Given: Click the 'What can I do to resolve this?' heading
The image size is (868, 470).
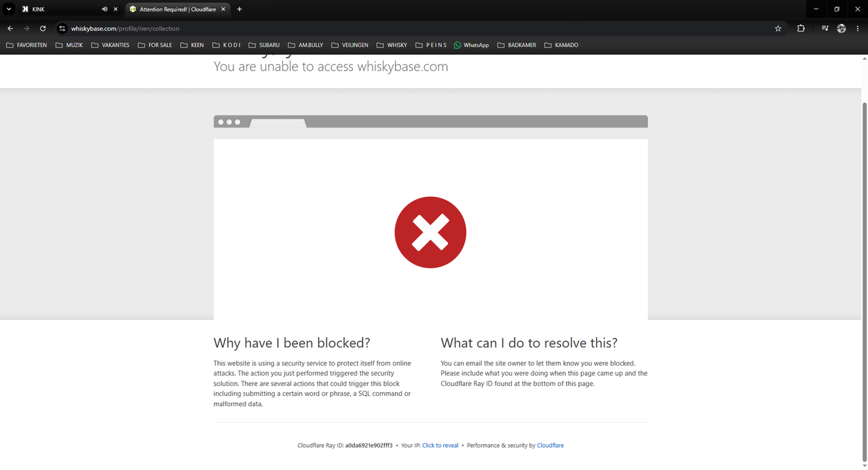Looking at the screenshot, I should (x=529, y=343).
